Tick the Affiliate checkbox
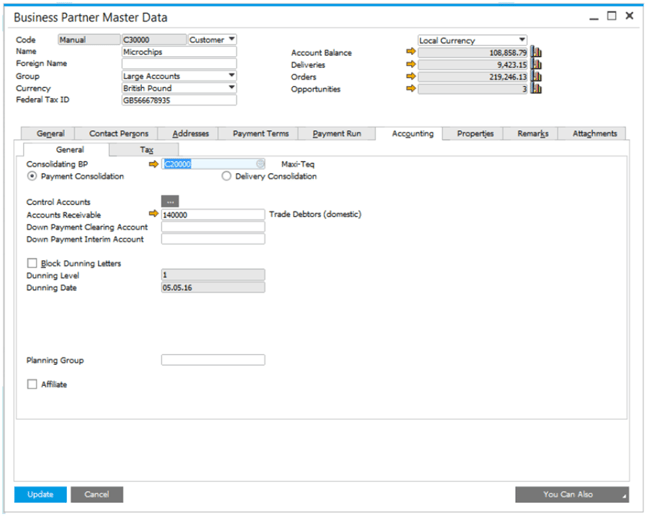649x517 pixels. coord(32,384)
